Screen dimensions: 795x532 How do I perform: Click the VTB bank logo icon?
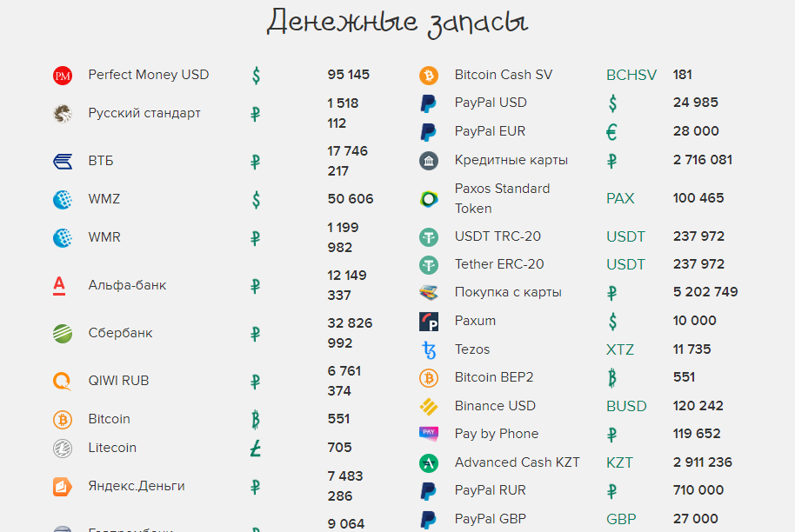pyautogui.click(x=63, y=162)
